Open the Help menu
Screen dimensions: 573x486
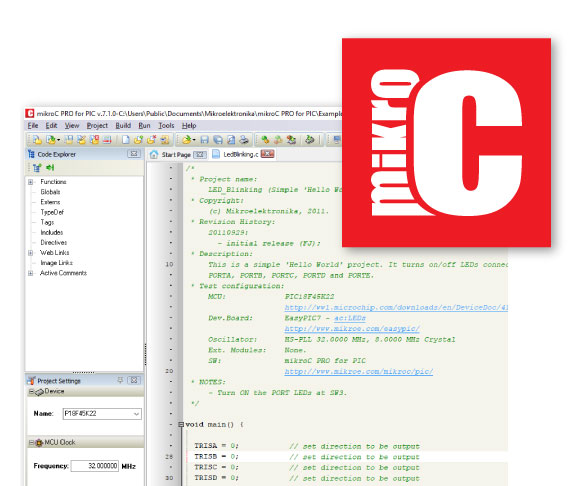tap(189, 126)
